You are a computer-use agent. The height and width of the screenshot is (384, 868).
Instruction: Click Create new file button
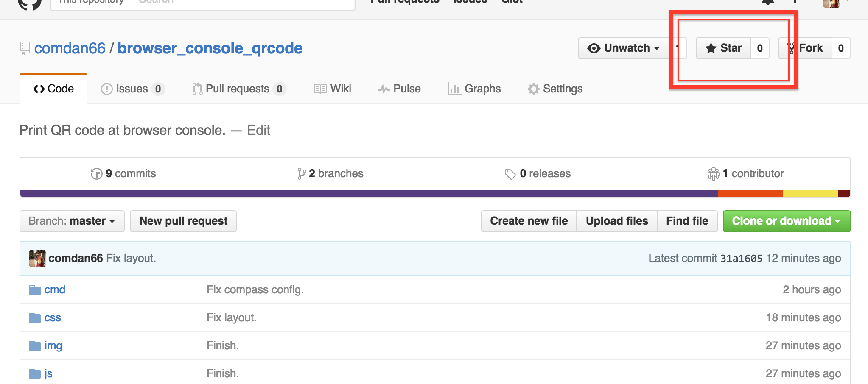coord(529,221)
